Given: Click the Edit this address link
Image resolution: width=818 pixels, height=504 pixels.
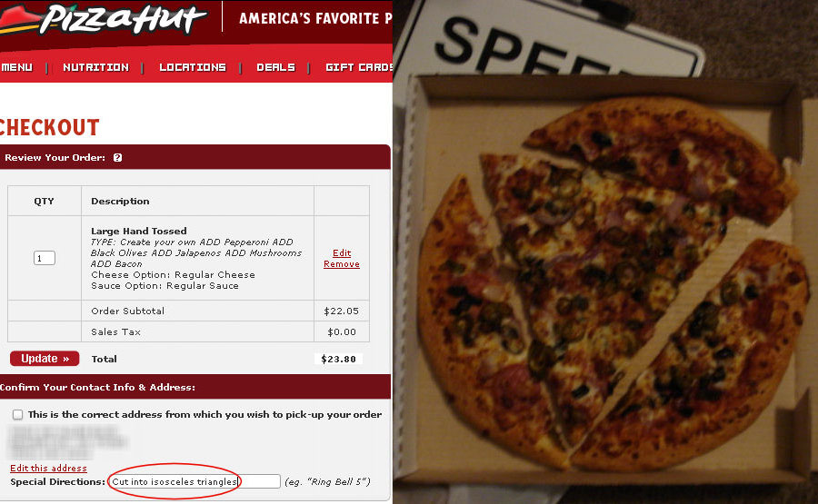Looking at the screenshot, I should (x=48, y=468).
